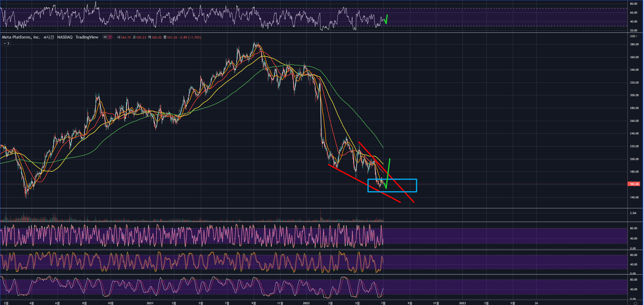Screen dimensions: 644x305
Task: Click the pink approximate-equal market status icon
Action: click(110, 37)
